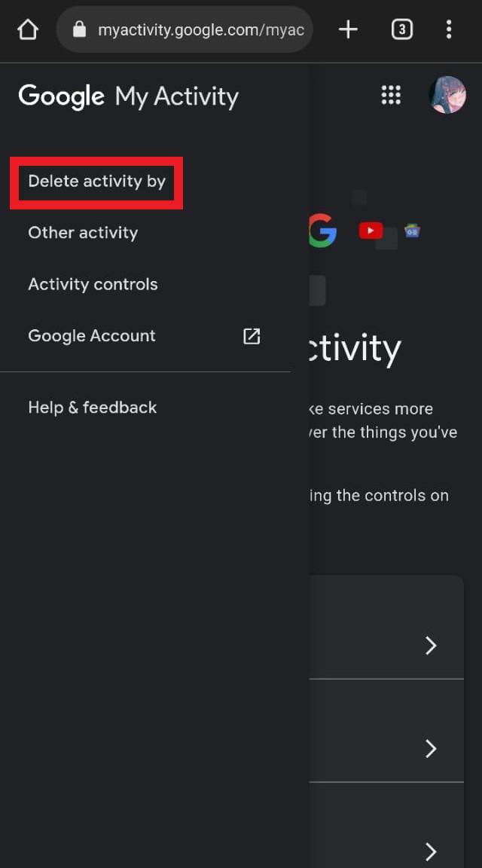Expand the first card chevron arrow
Screen dimensions: 482x868
point(431,646)
